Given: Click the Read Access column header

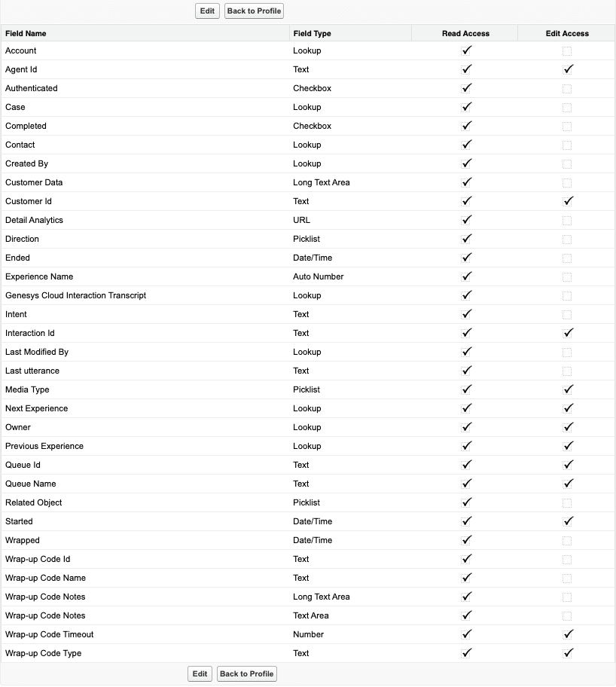Looking at the screenshot, I should click(467, 33).
